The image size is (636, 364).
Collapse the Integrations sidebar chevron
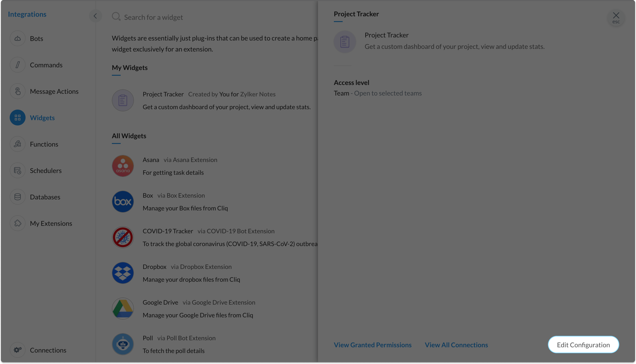pos(95,16)
